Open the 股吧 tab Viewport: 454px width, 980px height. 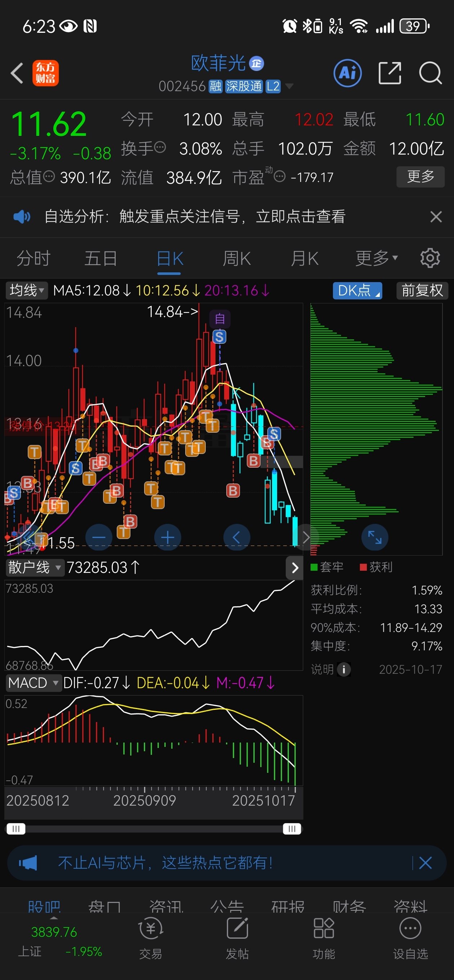pyautogui.click(x=44, y=906)
